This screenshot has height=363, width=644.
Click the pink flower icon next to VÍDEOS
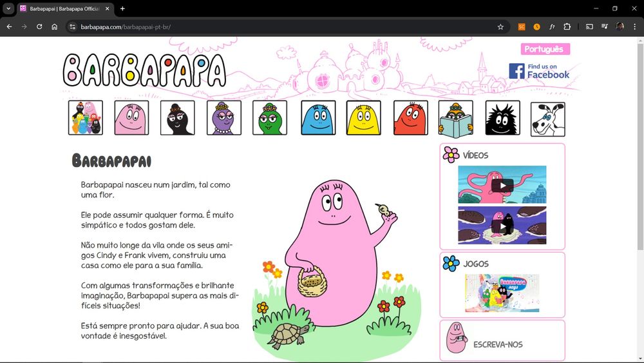click(x=451, y=155)
